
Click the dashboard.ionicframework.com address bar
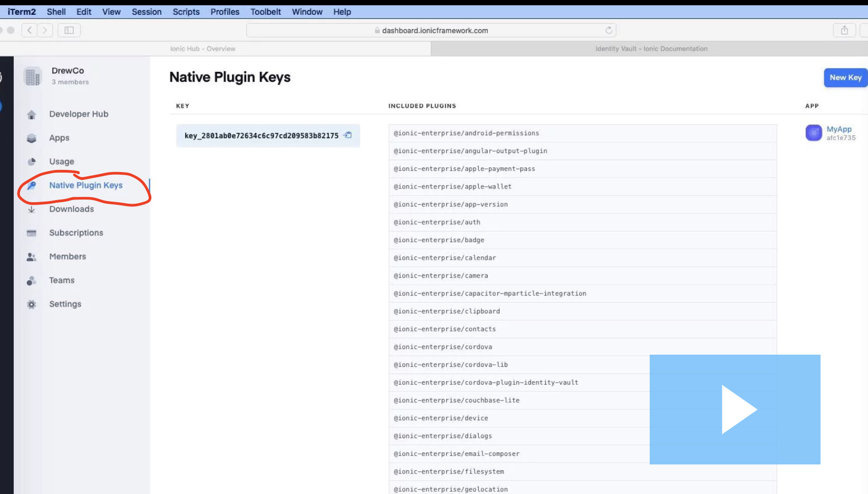pos(431,30)
